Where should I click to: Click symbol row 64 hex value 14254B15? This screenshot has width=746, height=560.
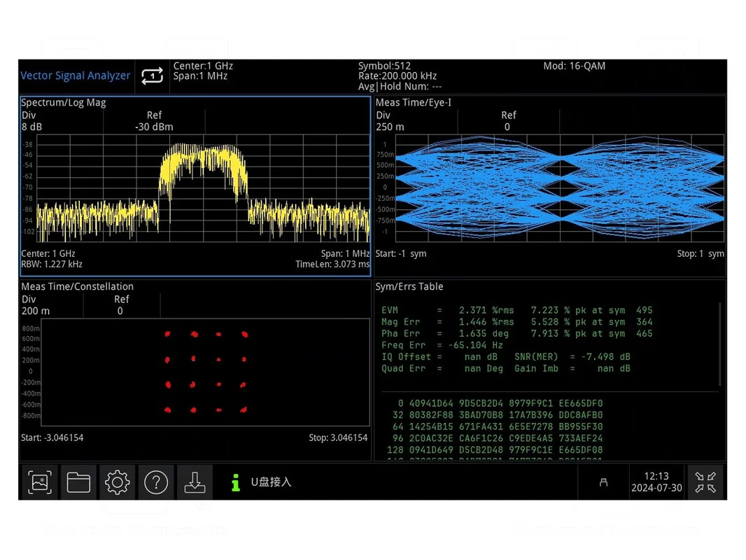(431, 427)
